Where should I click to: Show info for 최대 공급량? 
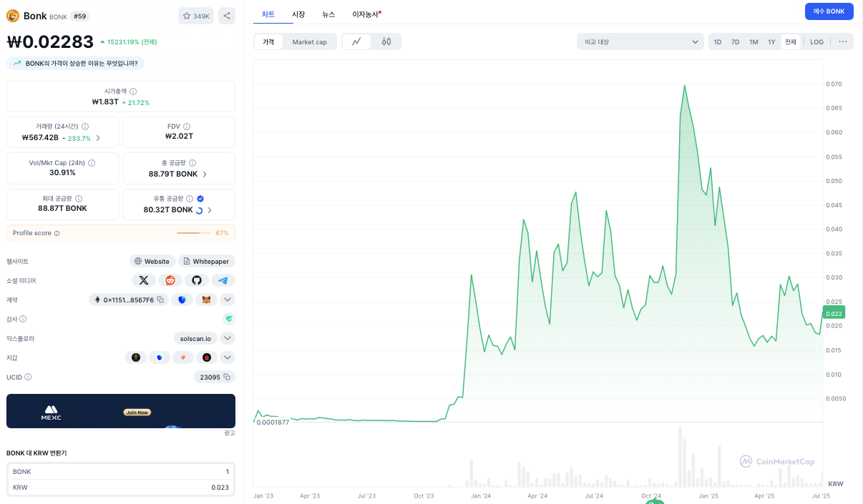[x=79, y=199]
